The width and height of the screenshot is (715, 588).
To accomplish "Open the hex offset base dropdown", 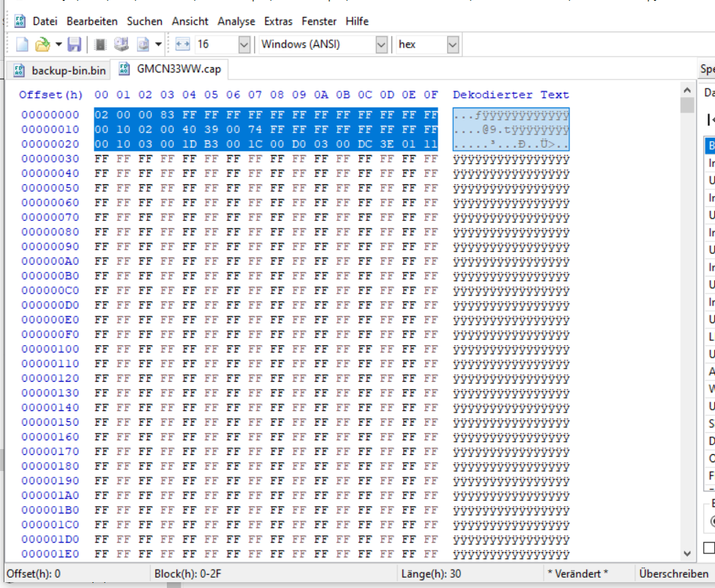I will tap(452, 45).
